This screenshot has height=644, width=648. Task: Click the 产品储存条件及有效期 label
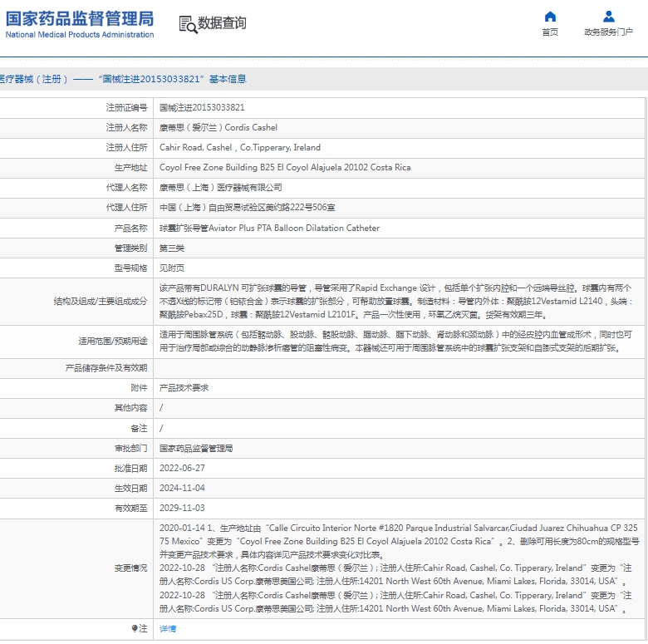106,368
